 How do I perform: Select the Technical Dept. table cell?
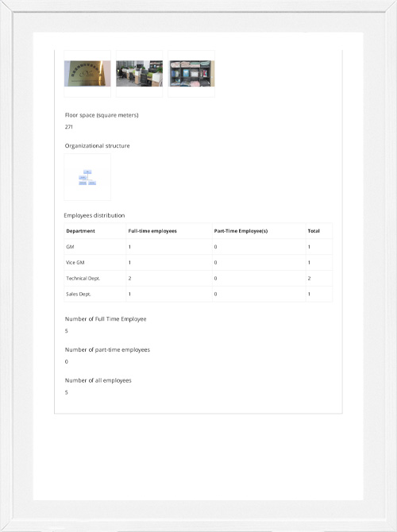[95, 278]
